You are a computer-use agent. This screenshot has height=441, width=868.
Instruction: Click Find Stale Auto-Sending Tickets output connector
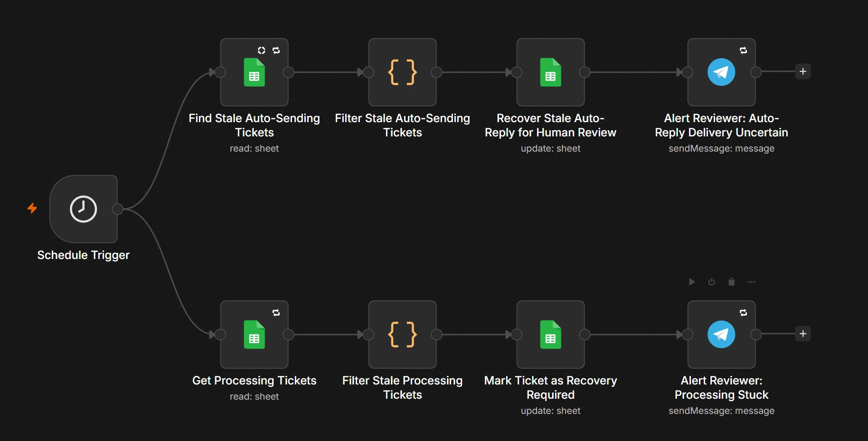pos(289,72)
